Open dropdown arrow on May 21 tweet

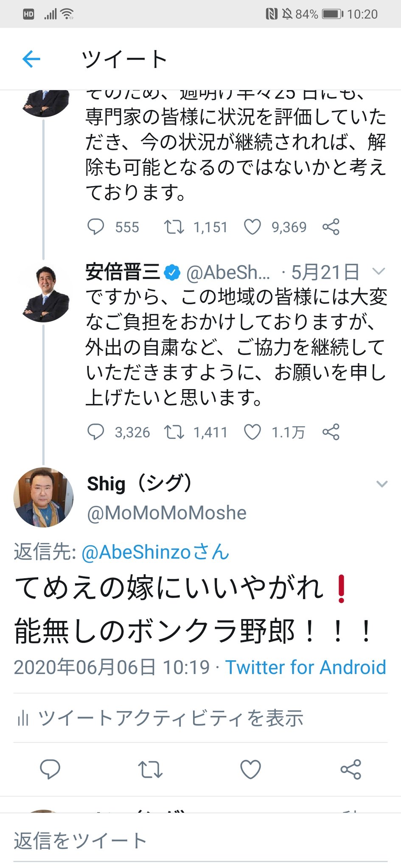(x=378, y=271)
